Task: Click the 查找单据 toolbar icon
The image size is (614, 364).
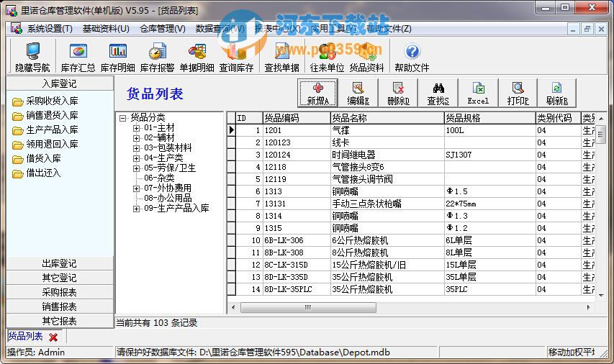Action: pos(281,57)
